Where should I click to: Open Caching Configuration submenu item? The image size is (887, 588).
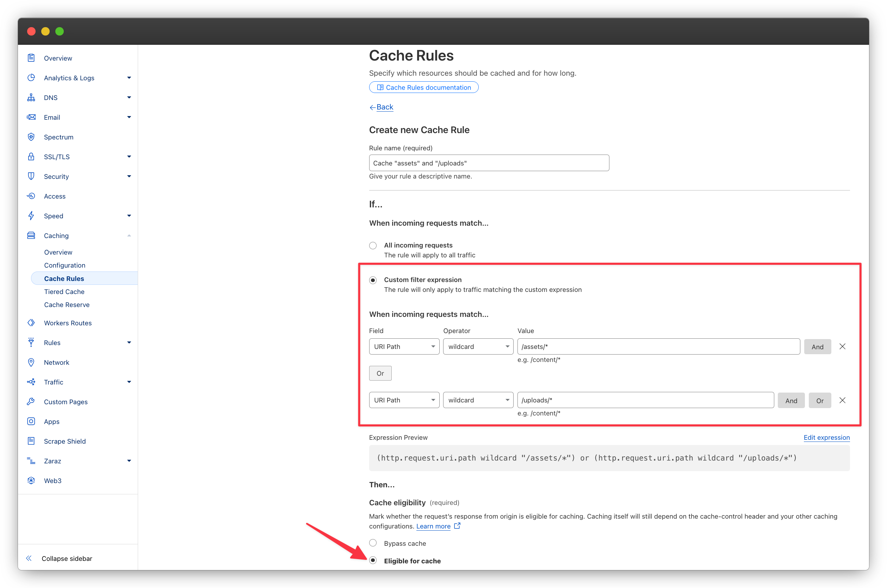64,265
